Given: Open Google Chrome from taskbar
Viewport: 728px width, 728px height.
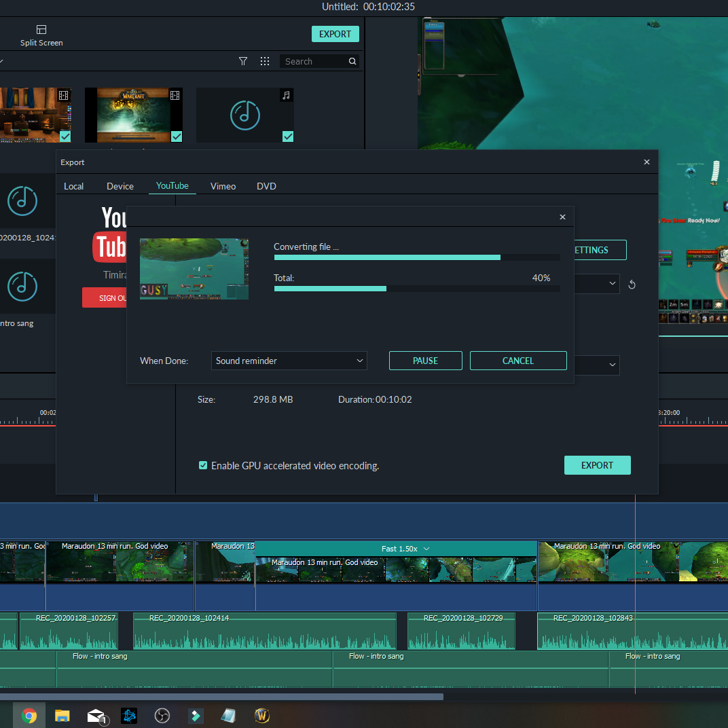Looking at the screenshot, I should [x=29, y=715].
